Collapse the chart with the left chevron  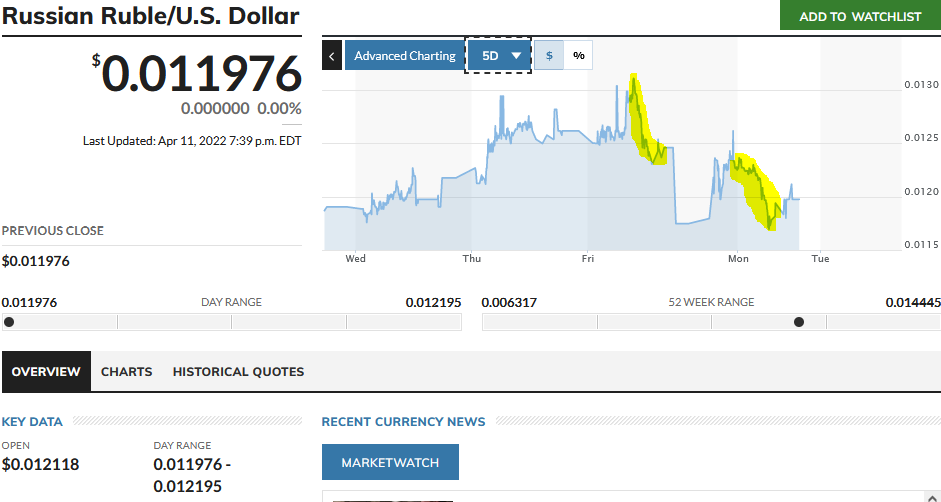pyautogui.click(x=332, y=55)
